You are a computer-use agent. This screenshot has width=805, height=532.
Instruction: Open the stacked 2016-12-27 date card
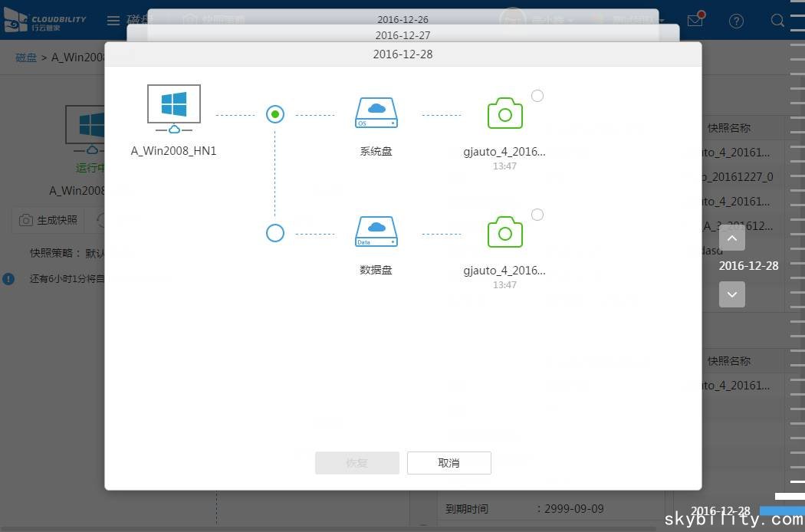point(403,35)
